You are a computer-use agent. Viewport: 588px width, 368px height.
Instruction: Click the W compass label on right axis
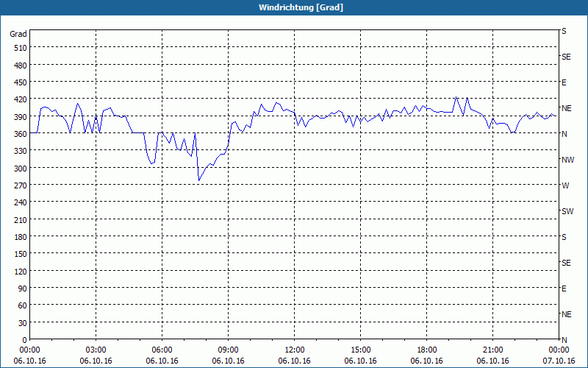(565, 185)
